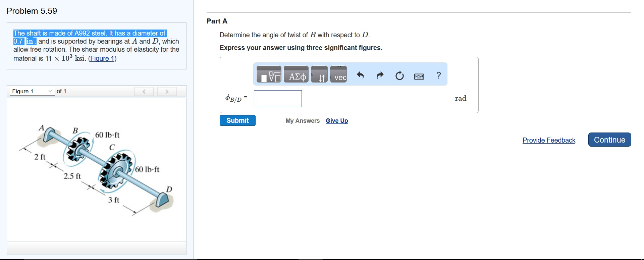Image resolution: width=644 pixels, height=260 pixels.
Task: Open the My Answers history
Action: (x=302, y=121)
